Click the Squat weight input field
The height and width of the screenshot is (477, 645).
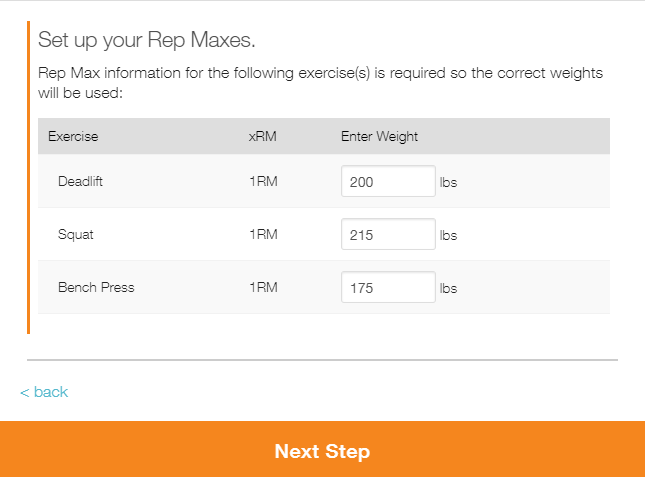pyautogui.click(x=387, y=235)
